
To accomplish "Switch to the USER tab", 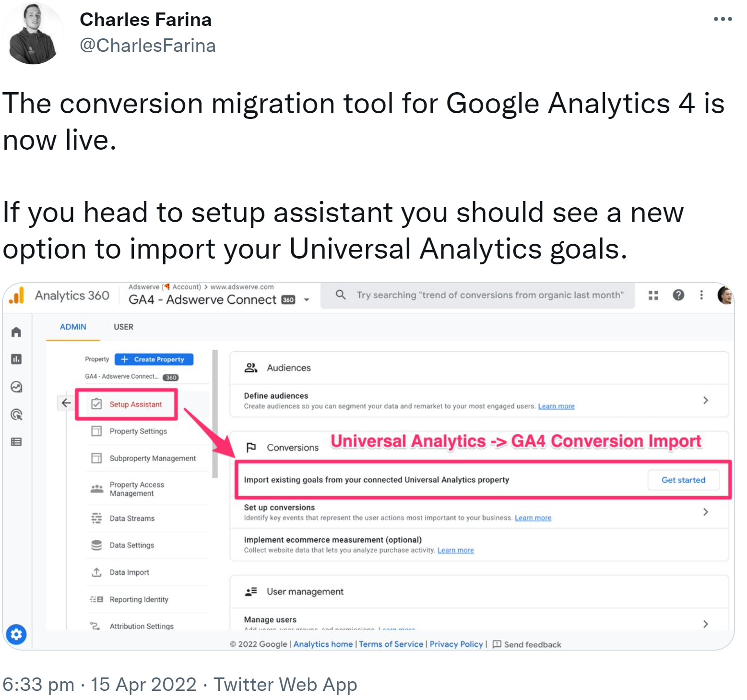I will pos(123,327).
